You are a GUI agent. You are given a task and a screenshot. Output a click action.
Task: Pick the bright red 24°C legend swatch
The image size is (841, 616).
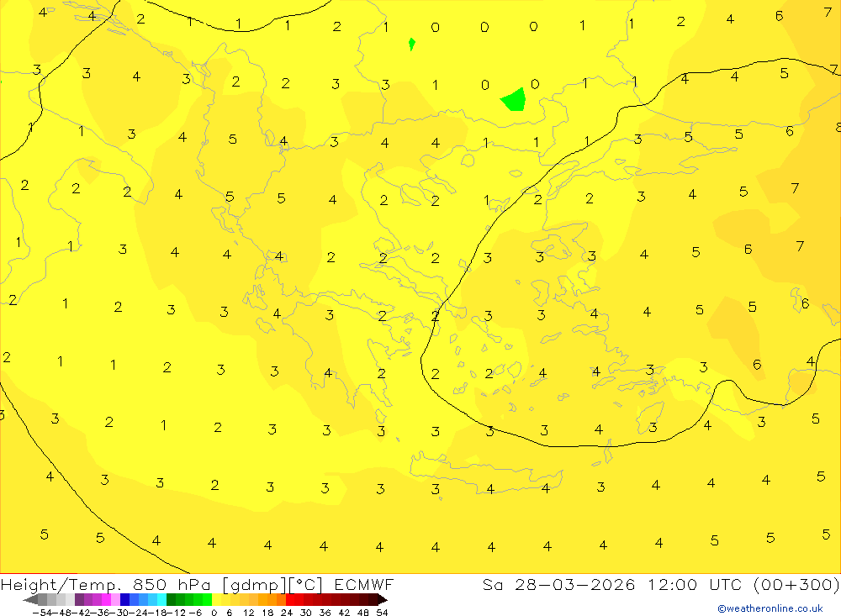tap(290, 599)
